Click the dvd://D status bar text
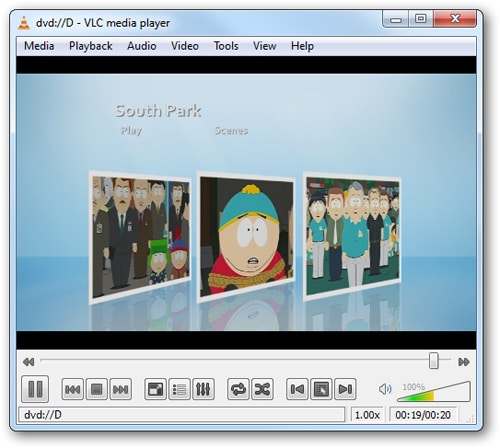Image resolution: width=500 pixels, height=448 pixels. (43, 415)
